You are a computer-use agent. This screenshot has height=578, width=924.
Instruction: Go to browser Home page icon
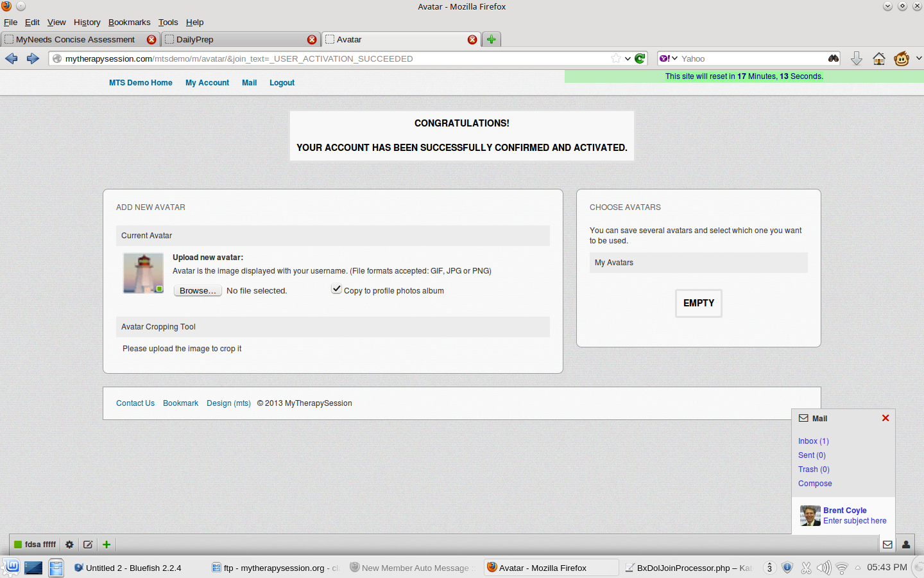coord(878,58)
